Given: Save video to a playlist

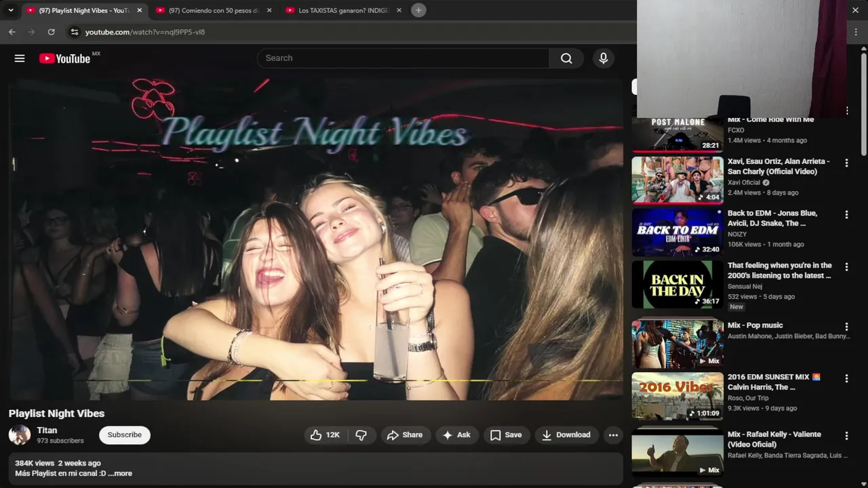Looking at the screenshot, I should [x=507, y=435].
